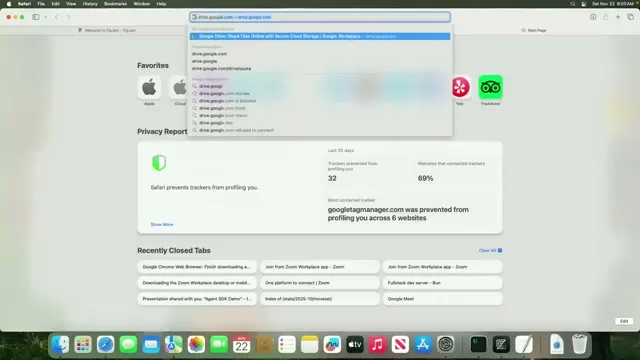The height and width of the screenshot is (360, 640).
Task: Select Google Drive top hit suggestion
Action: coord(320,36)
